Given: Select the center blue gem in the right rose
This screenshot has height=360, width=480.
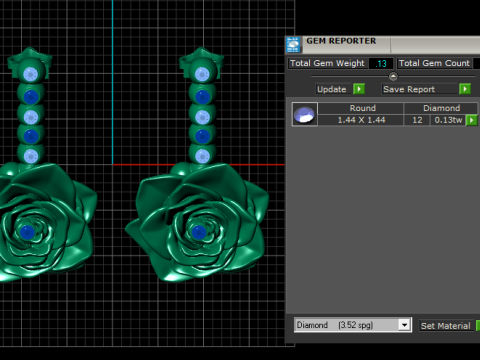Looking at the screenshot, I should [x=199, y=232].
